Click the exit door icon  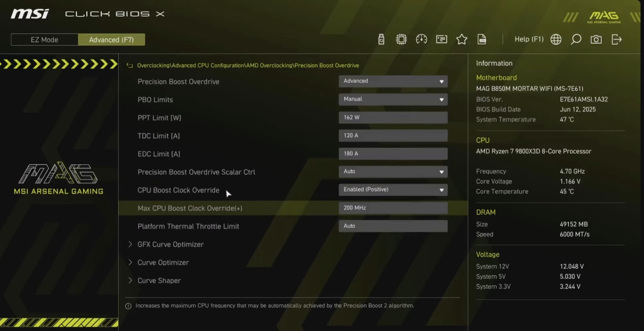pyautogui.click(x=616, y=39)
